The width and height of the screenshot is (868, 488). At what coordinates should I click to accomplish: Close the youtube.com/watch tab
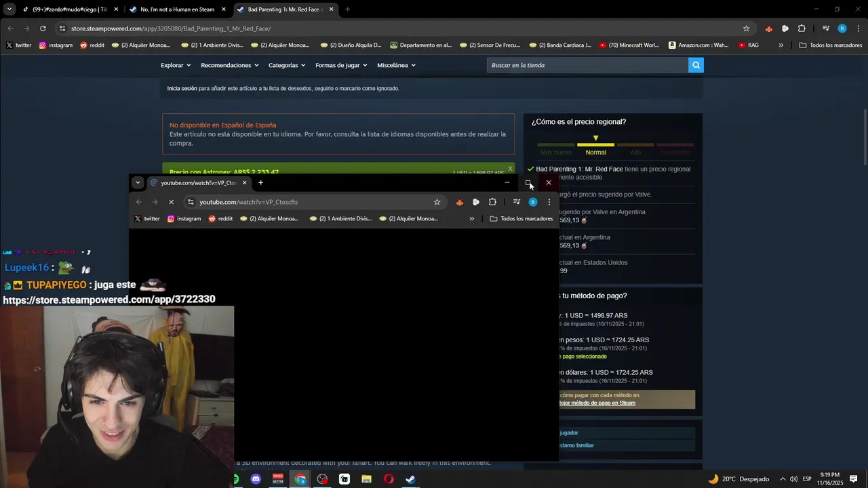coord(244,182)
